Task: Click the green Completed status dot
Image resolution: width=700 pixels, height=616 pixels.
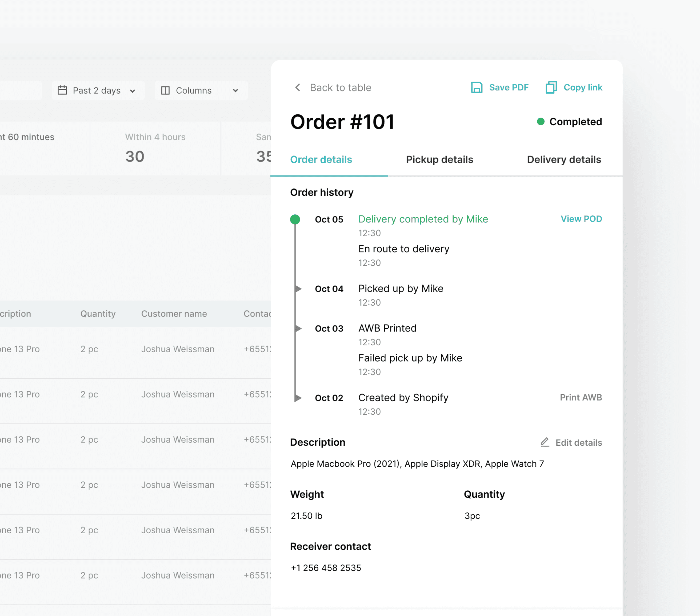Action: (x=541, y=122)
